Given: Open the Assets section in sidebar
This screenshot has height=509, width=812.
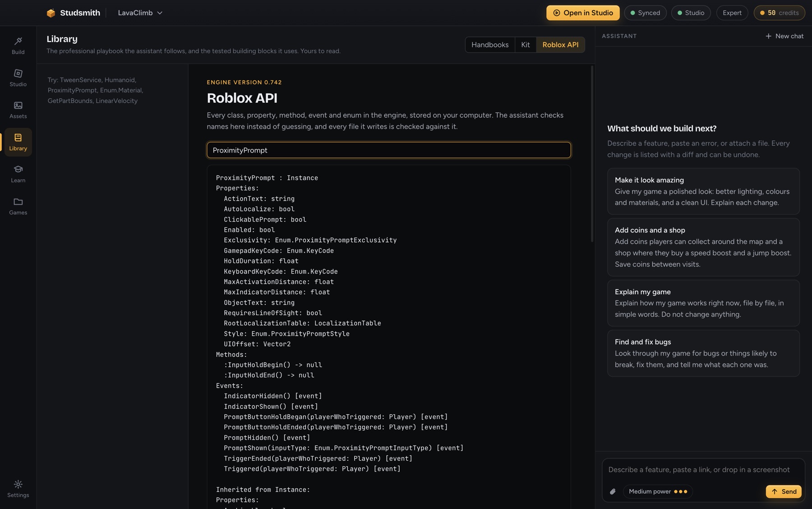Looking at the screenshot, I should point(18,110).
